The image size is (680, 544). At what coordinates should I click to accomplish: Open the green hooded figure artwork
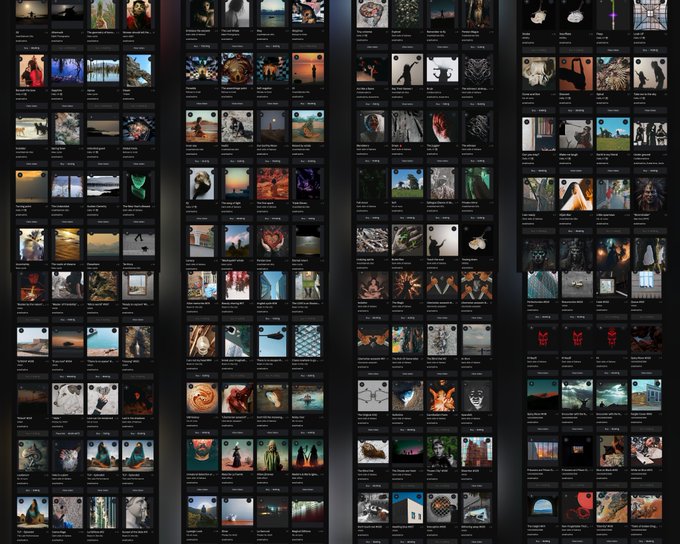(x=272, y=455)
